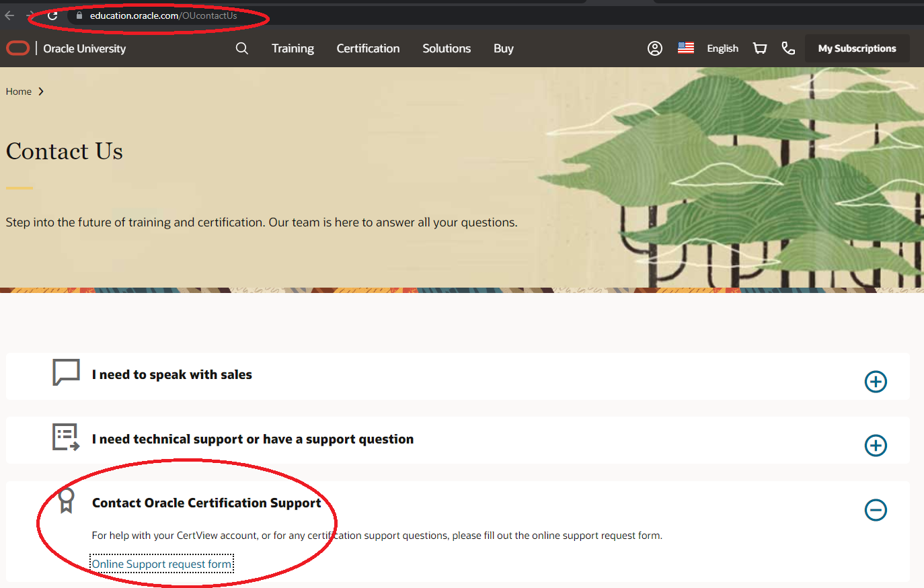Open the Buy menu
The width and height of the screenshot is (924, 588).
tap(503, 48)
